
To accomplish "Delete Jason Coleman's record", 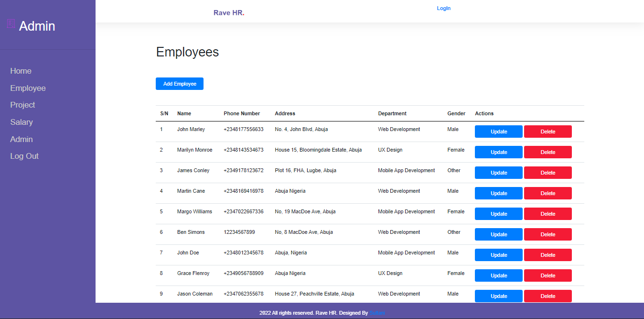I will pyautogui.click(x=548, y=296).
